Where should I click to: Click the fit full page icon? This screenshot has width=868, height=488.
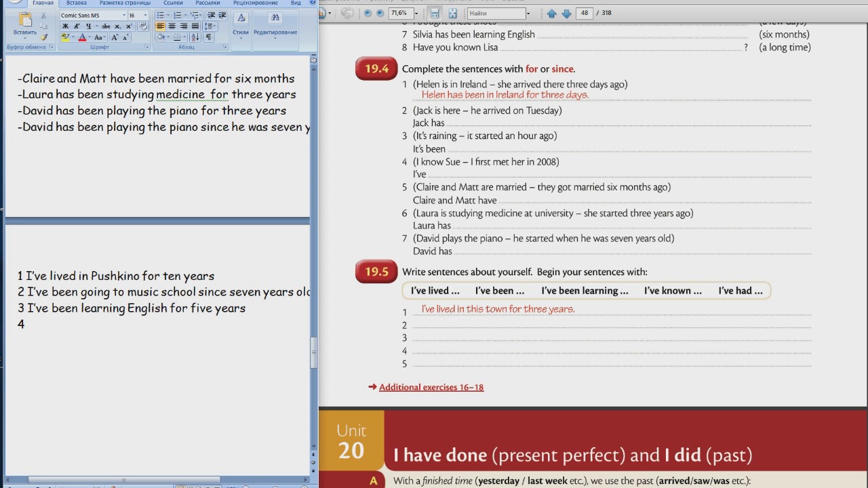[452, 13]
